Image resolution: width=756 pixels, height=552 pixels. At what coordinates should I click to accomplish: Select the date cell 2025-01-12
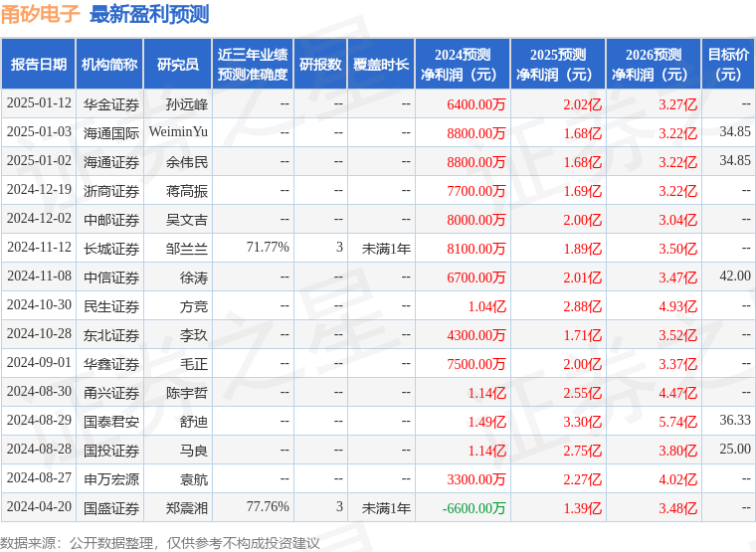[39, 103]
